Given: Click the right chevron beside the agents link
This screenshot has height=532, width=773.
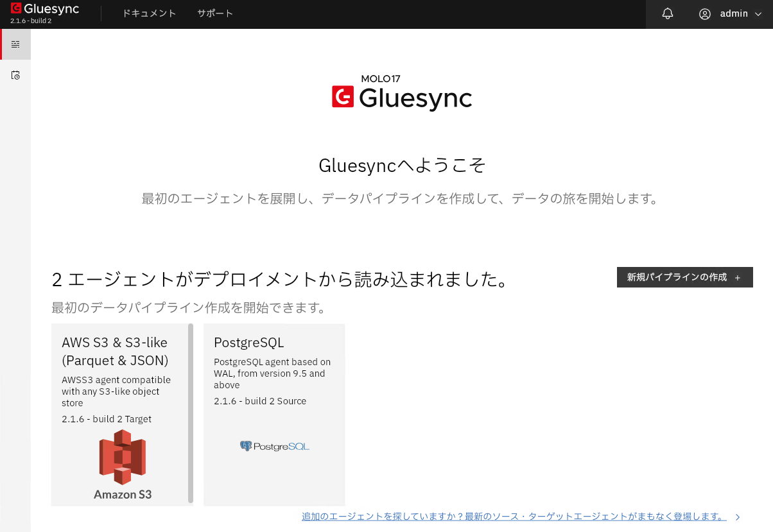Looking at the screenshot, I should [738, 517].
